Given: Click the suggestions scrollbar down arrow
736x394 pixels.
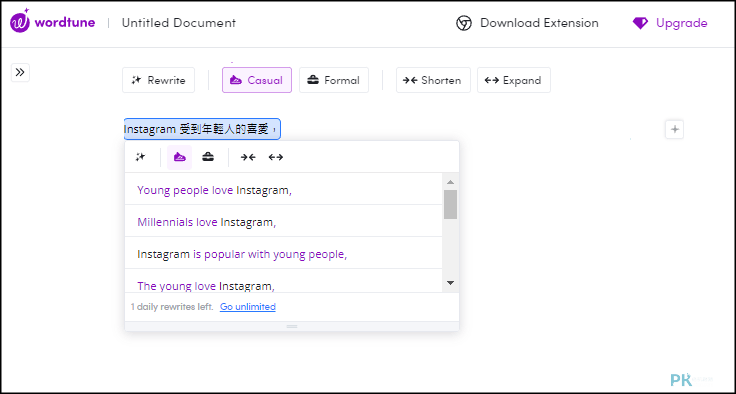Looking at the screenshot, I should (451, 283).
